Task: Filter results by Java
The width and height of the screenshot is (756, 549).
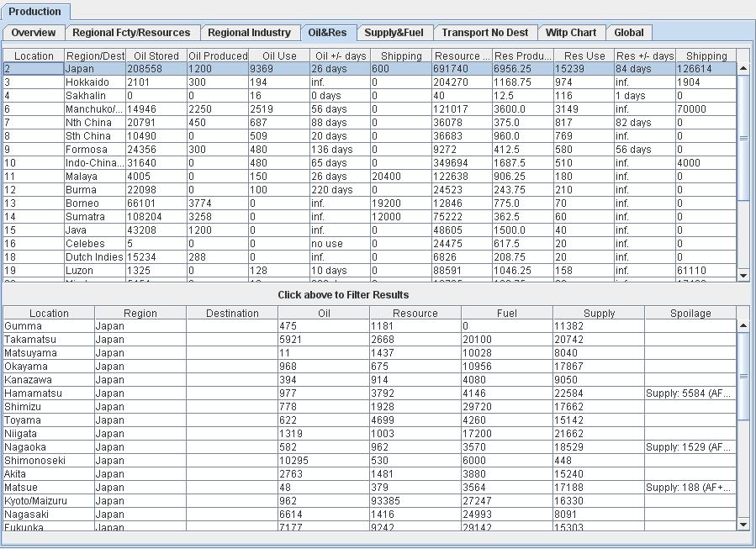Action: 370,231
